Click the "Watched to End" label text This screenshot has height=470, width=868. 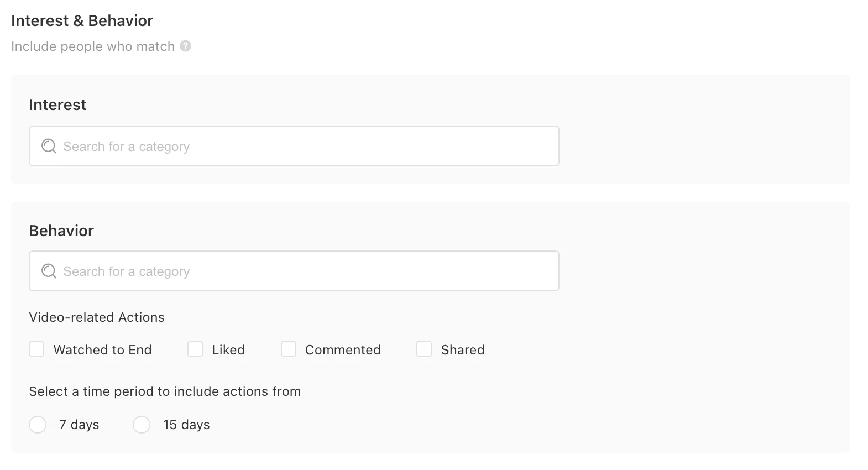click(102, 350)
